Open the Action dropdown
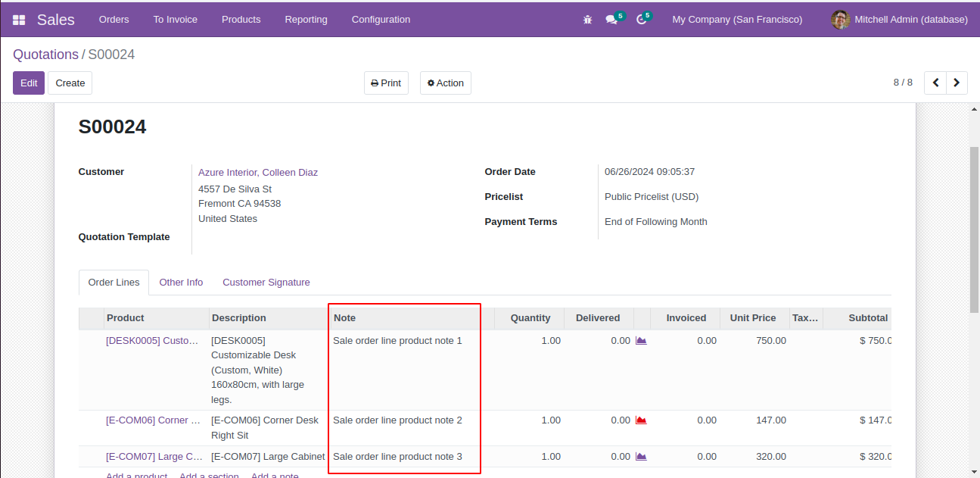Image resolution: width=980 pixels, height=478 pixels. click(445, 83)
